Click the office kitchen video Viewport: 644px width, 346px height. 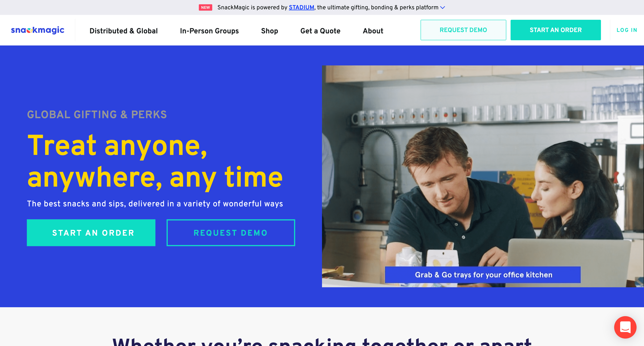(482, 176)
